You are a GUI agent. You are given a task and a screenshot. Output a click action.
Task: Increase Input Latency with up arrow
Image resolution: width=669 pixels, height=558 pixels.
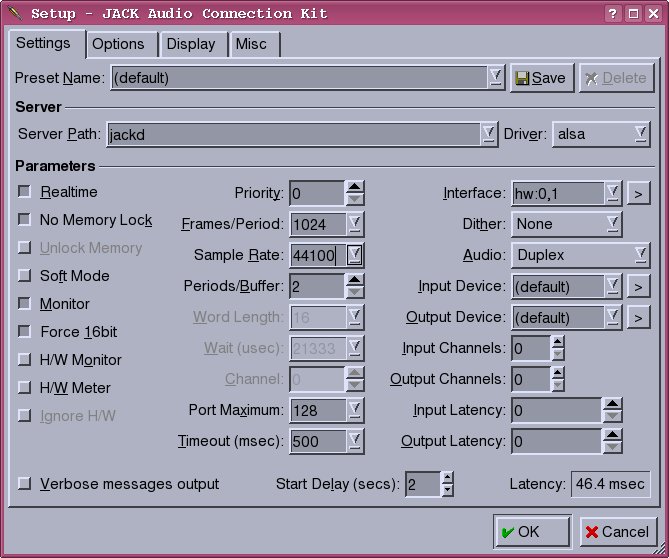tap(612, 404)
